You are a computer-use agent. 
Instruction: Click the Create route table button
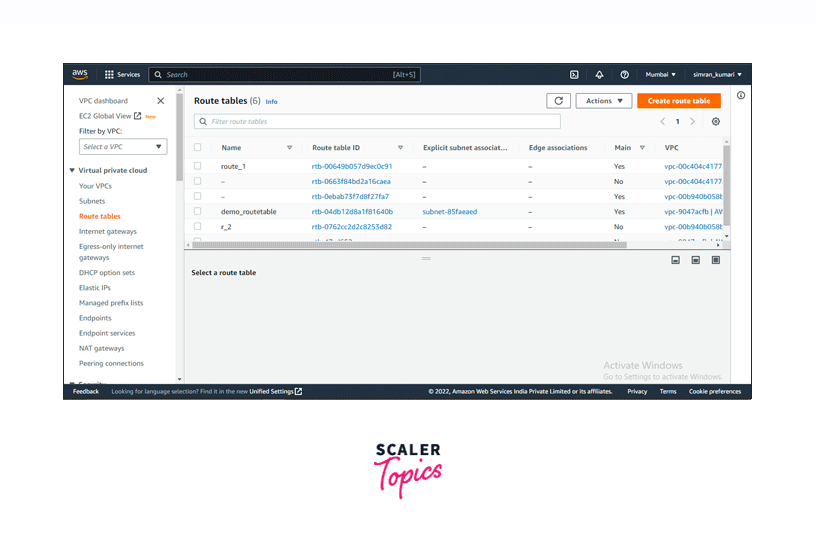click(678, 101)
